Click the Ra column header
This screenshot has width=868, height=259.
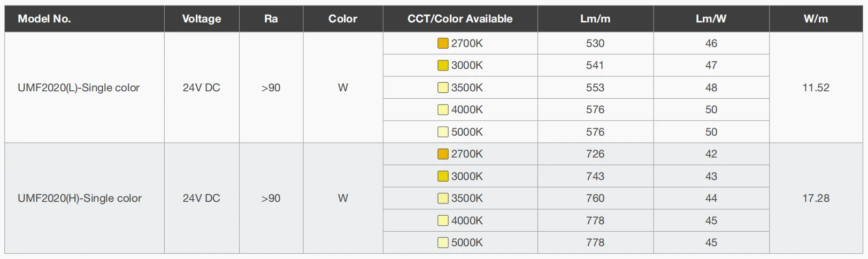pyautogui.click(x=271, y=19)
